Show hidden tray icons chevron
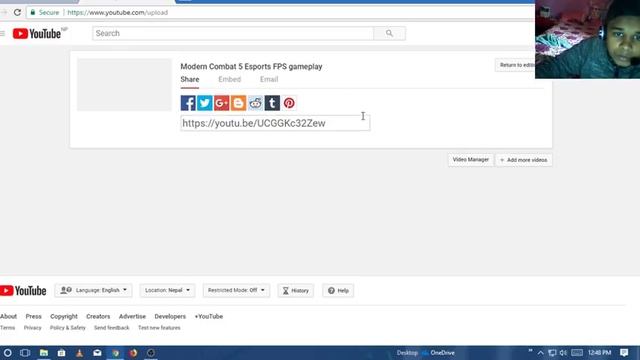 (540, 353)
